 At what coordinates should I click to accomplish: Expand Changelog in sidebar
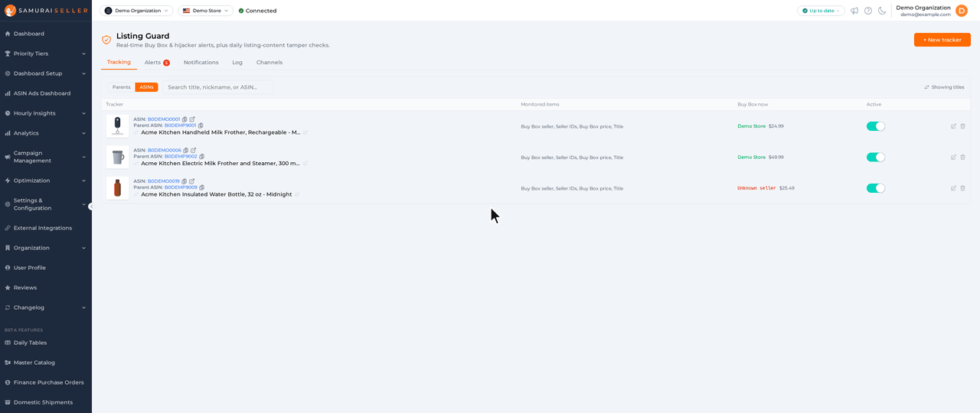(46, 307)
